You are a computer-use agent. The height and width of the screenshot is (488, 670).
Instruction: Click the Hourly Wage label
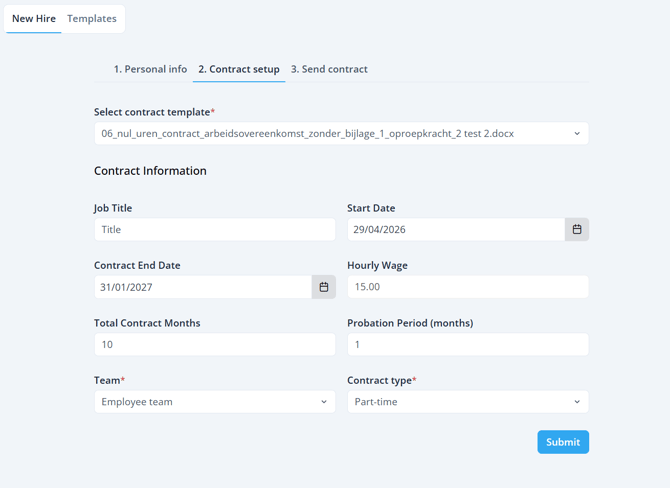pyautogui.click(x=377, y=265)
